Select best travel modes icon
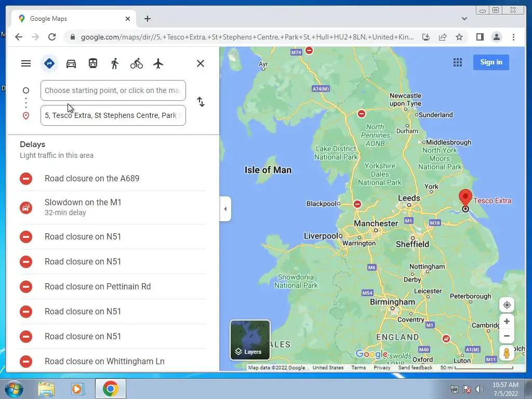The image size is (532, 399). coord(49,63)
